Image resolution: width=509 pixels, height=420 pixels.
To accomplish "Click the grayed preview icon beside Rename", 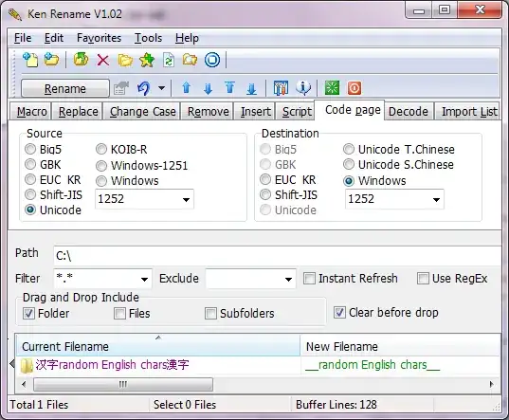I will click(121, 88).
